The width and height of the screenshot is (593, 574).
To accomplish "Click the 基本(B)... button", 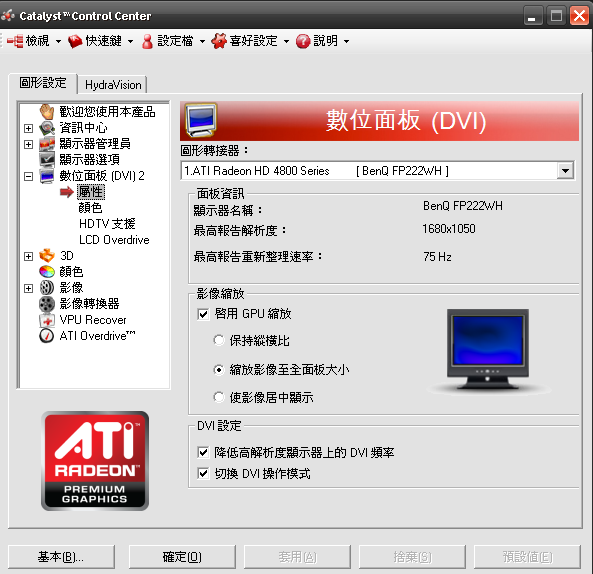I will (61, 557).
